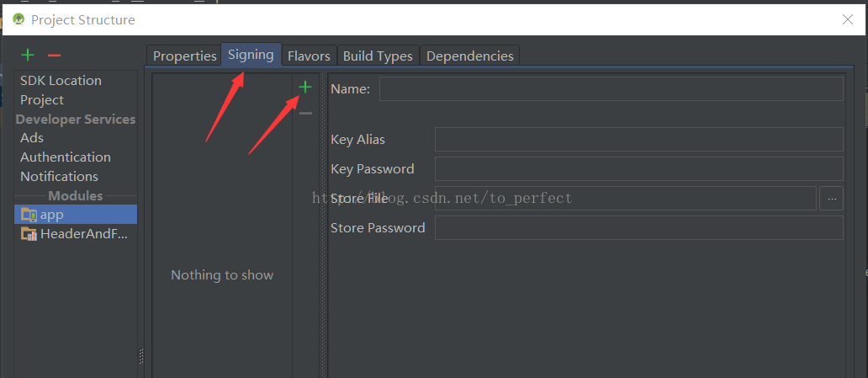Click the Nothing to show placeholder text
Image resolution: width=868 pixels, height=378 pixels.
click(x=222, y=275)
